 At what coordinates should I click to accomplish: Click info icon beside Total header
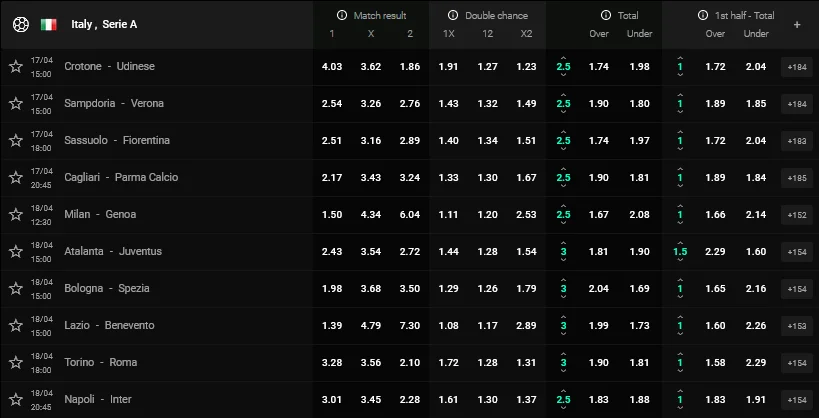click(x=605, y=16)
